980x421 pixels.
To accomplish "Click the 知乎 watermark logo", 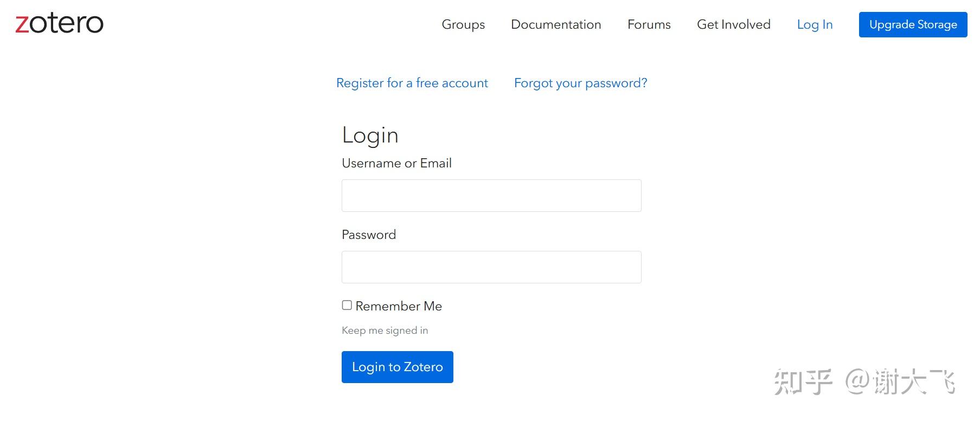I will click(802, 381).
